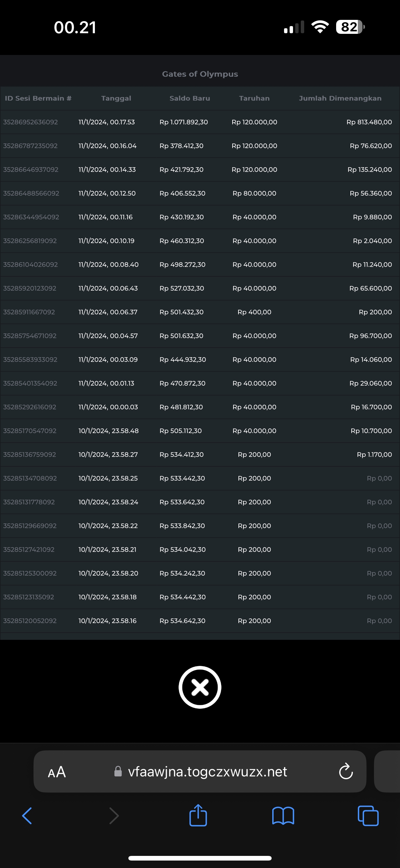Close the game history overlay
Screen dimensions: 400x868
[x=200, y=687]
